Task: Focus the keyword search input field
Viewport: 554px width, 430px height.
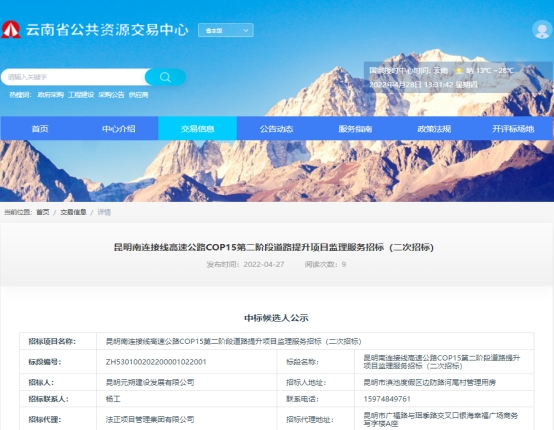Action: (74, 77)
